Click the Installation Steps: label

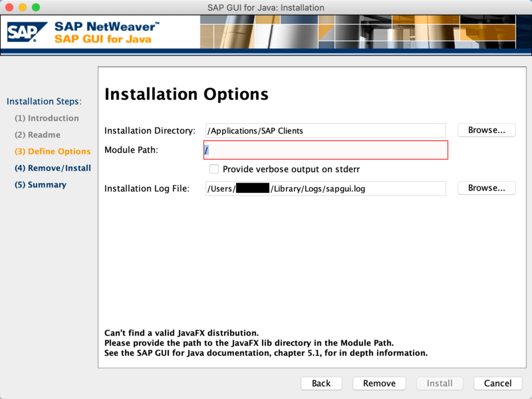[x=44, y=101]
